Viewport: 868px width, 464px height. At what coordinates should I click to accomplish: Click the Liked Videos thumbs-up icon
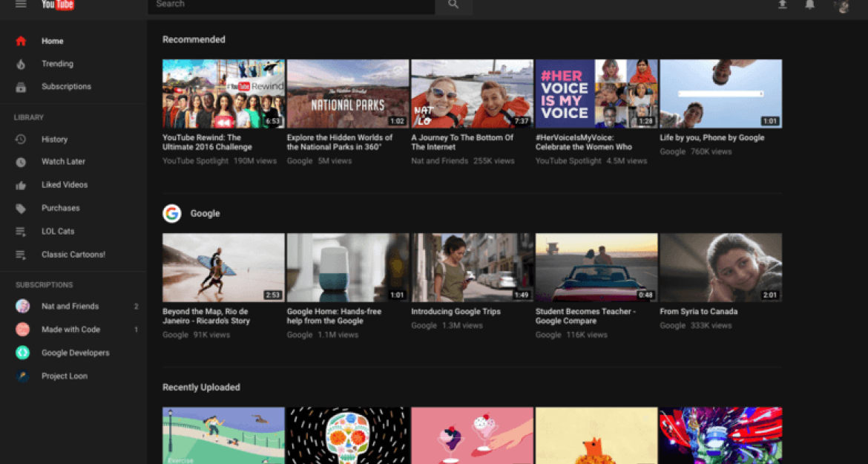coord(21,186)
